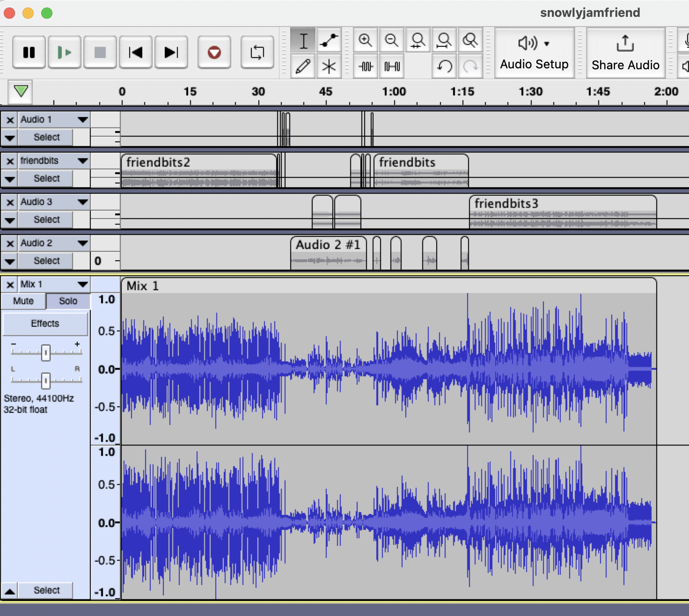Click the 1:30 mark on the timeline ruler
689x616 pixels.
531,92
